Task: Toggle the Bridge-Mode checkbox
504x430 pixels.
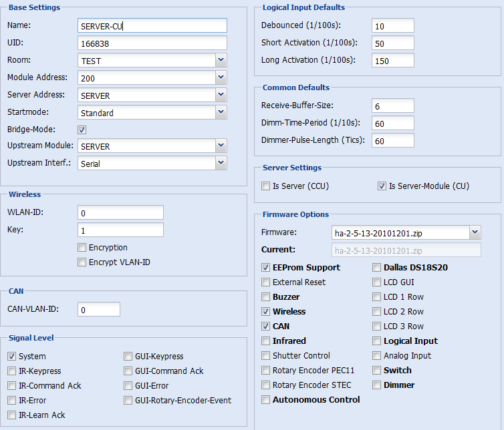Action: tap(82, 130)
